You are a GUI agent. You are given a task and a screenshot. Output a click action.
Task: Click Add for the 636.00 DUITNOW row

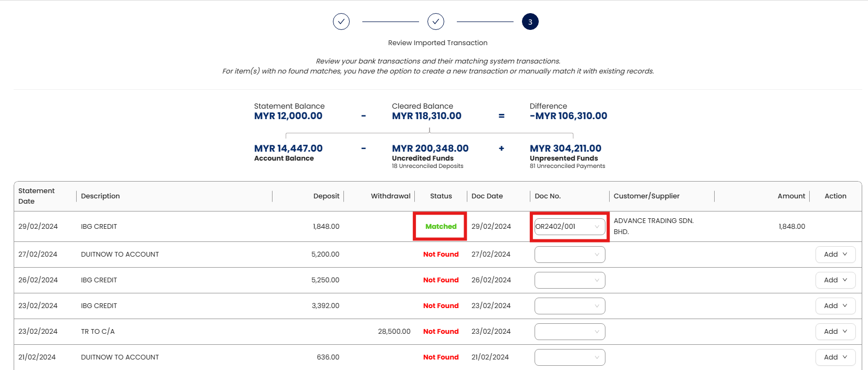(x=835, y=357)
